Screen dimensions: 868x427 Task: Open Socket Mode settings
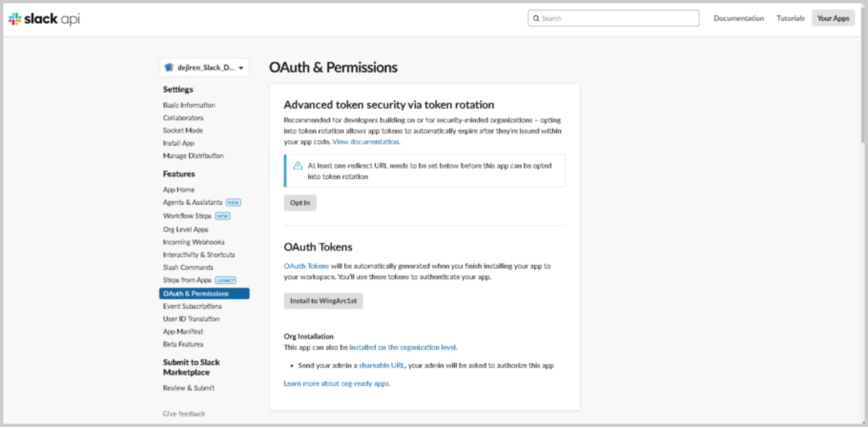click(183, 131)
